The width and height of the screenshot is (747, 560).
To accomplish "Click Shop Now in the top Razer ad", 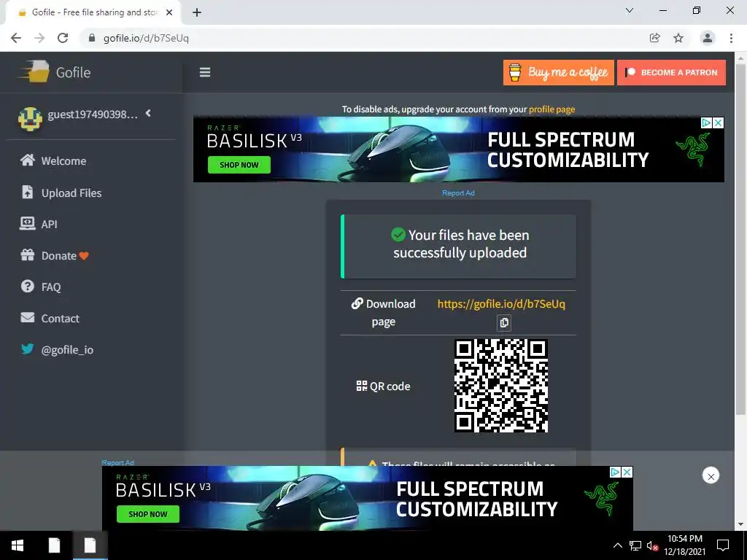I will 239,165.
